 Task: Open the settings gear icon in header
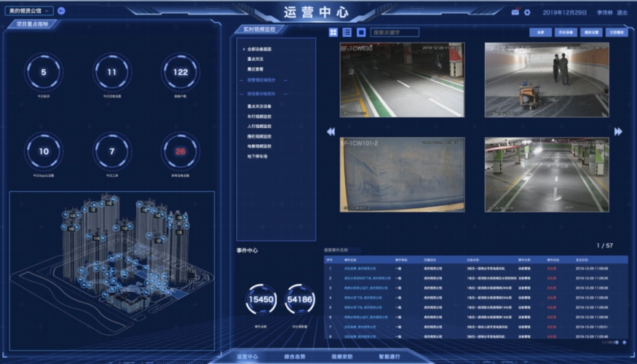tap(527, 12)
